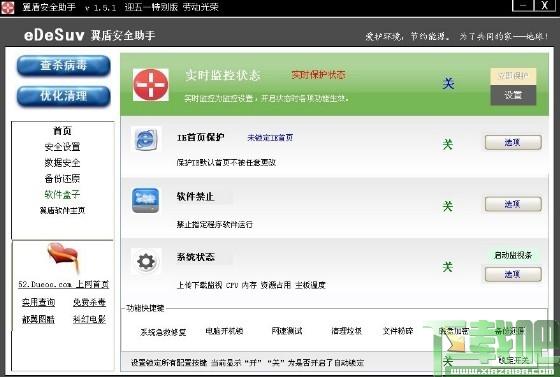
Task: Open 选项 for 系统状态
Action: pos(513,274)
